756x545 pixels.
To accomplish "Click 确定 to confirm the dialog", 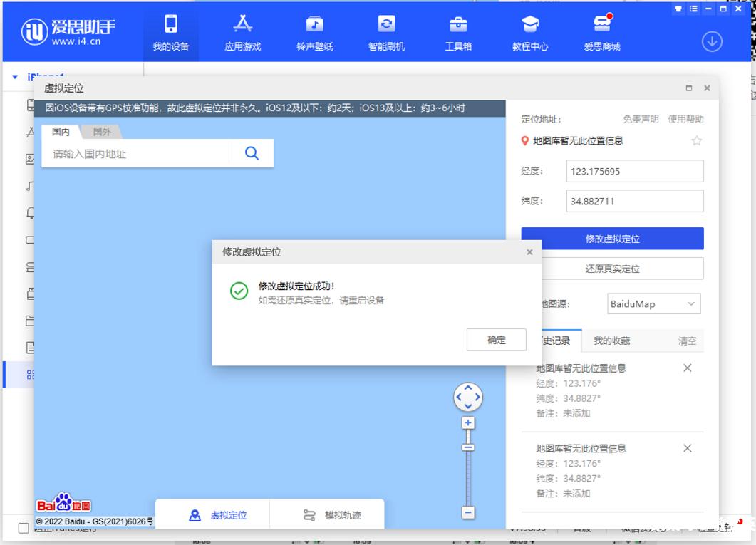I will (496, 340).
